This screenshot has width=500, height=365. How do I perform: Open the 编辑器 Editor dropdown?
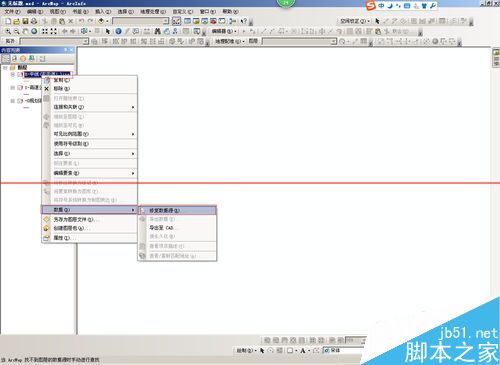point(224,31)
